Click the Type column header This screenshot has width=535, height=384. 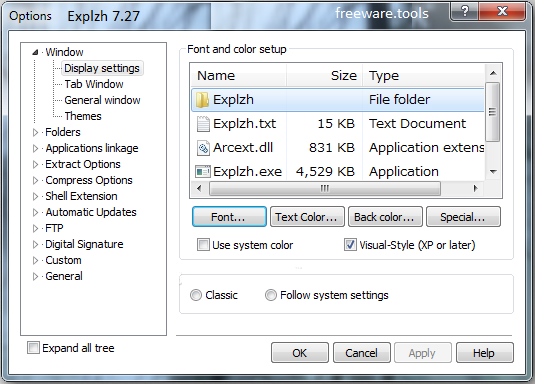(x=423, y=75)
